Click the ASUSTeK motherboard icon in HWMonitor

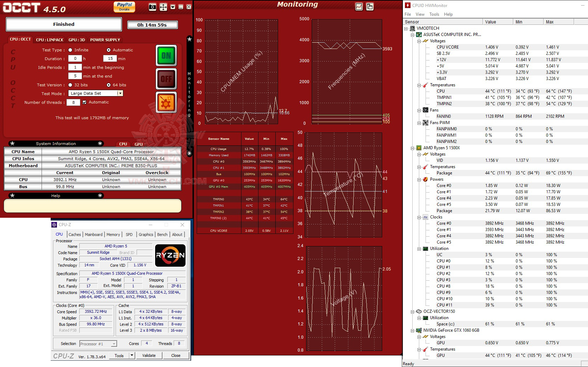coord(419,35)
